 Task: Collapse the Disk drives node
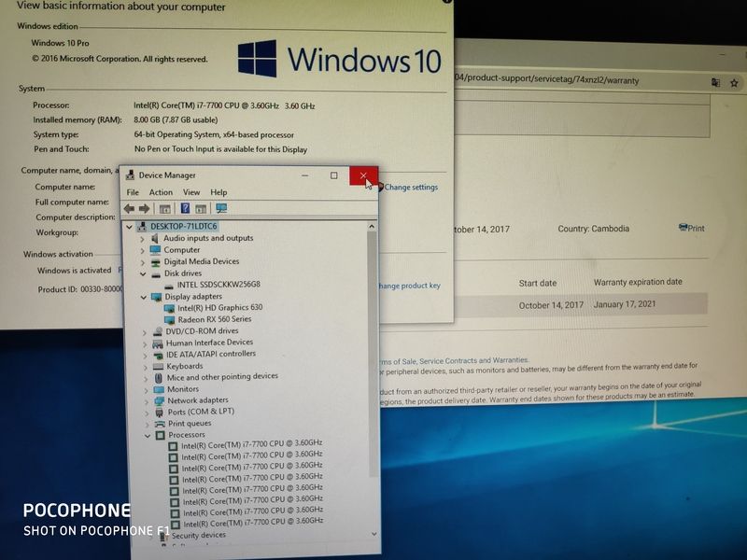143,273
